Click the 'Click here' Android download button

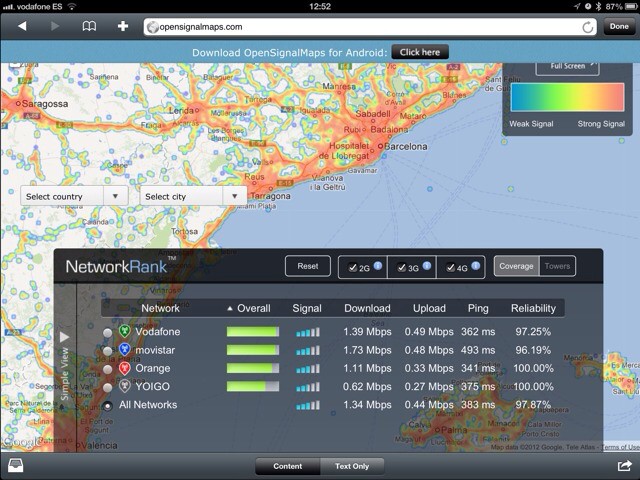(x=420, y=52)
